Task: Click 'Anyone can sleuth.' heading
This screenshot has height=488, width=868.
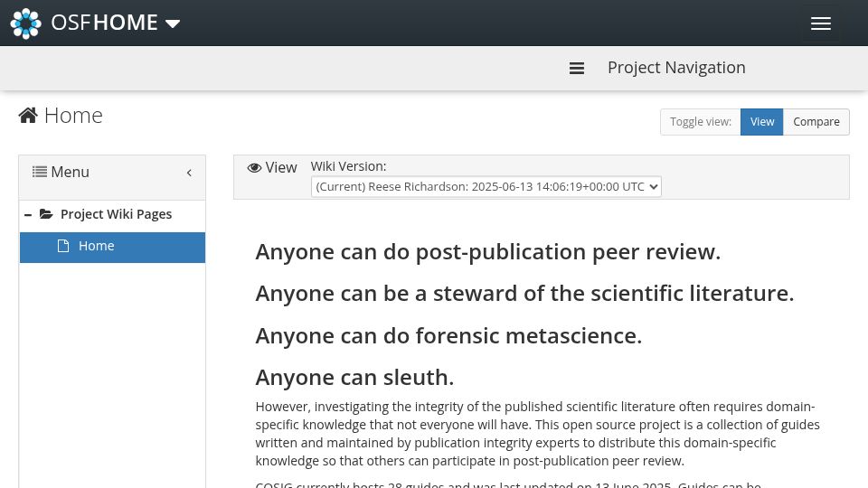Action: pos(354,378)
